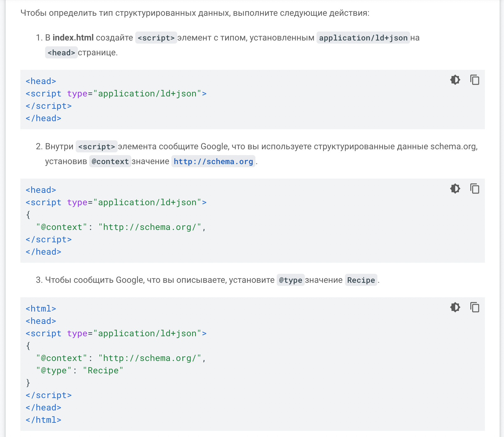Toggle dark theme on the second code block
The height and width of the screenshot is (437, 504).
455,189
